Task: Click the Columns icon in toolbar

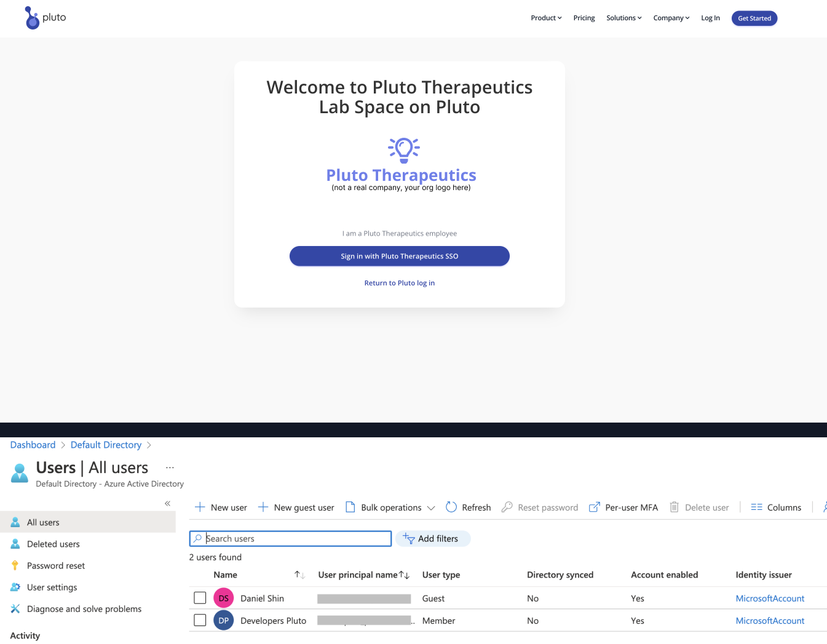Action: 756,507
